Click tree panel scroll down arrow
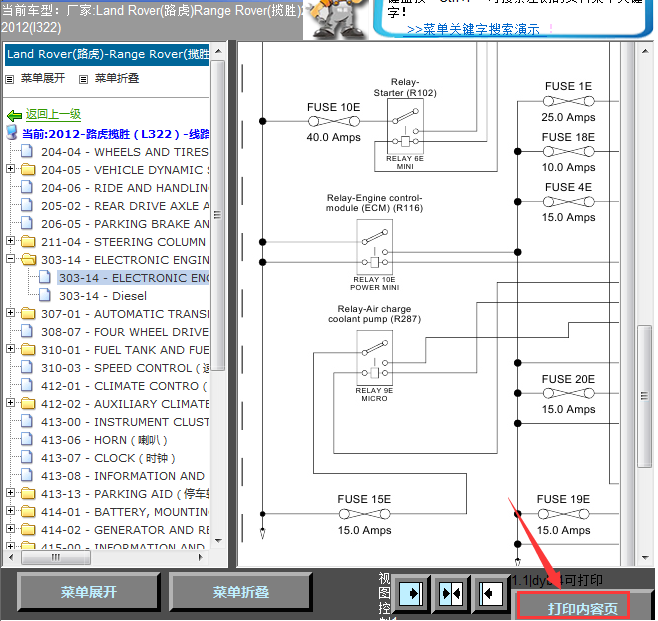The width and height of the screenshot is (658, 621). (x=218, y=540)
